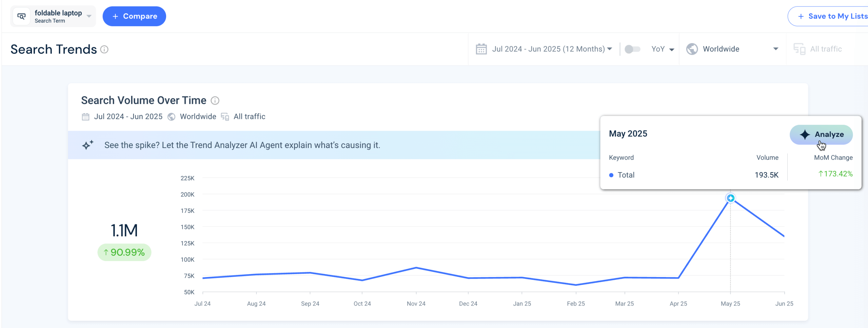This screenshot has height=328, width=868.
Task: Open the YoY dropdown arrow
Action: tap(672, 49)
